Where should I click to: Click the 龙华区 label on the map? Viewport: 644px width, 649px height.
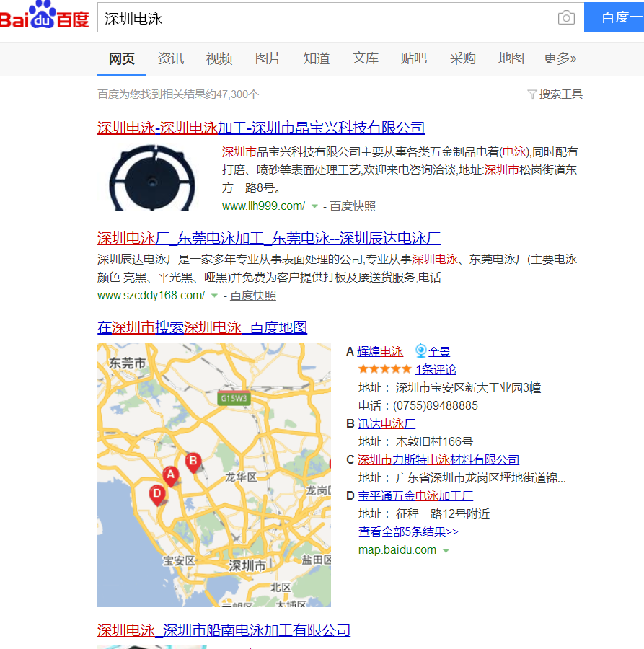point(241,477)
